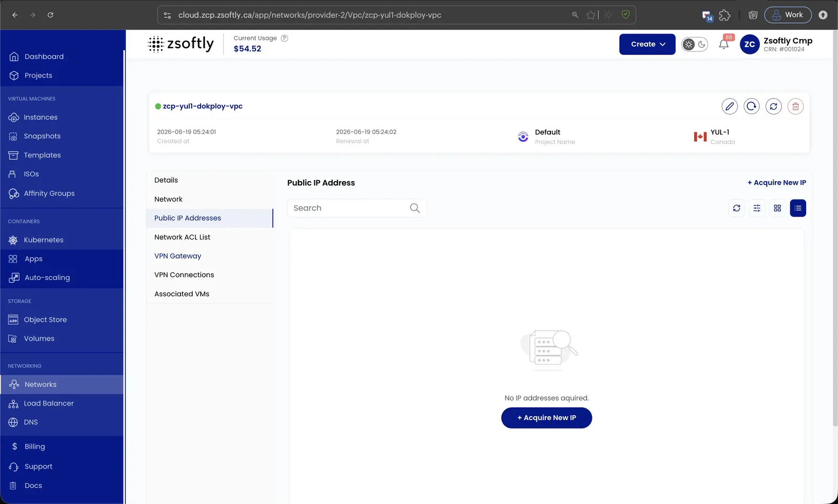The image size is (838, 504).
Task: Open the Object Store page
Action: click(45, 319)
